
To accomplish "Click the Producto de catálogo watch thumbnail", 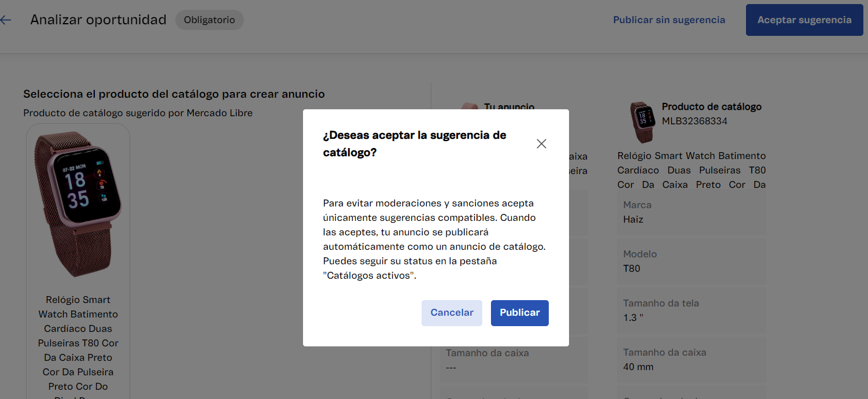I will pos(641,121).
